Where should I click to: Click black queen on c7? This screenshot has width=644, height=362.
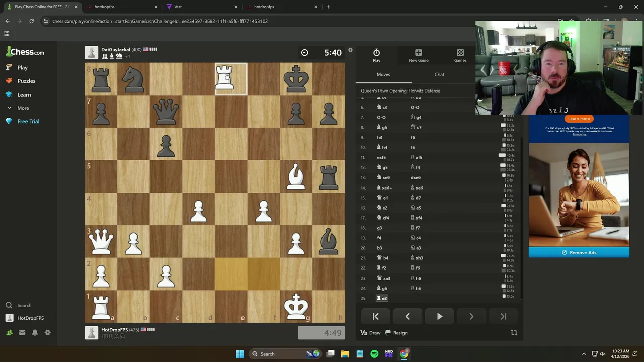[x=166, y=111]
